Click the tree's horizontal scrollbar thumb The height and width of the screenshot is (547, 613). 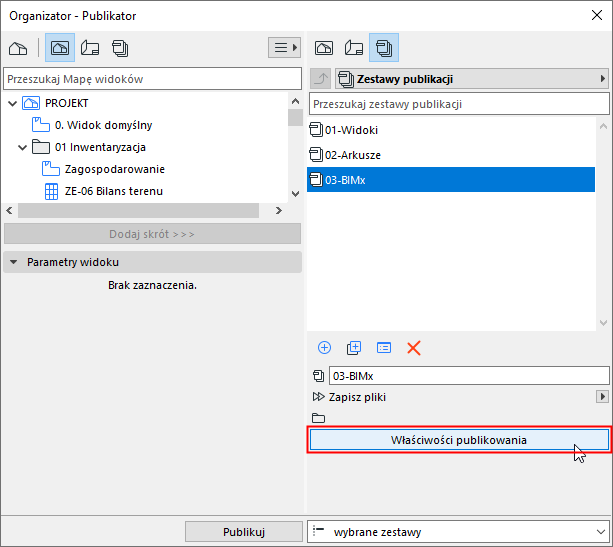coord(138,211)
